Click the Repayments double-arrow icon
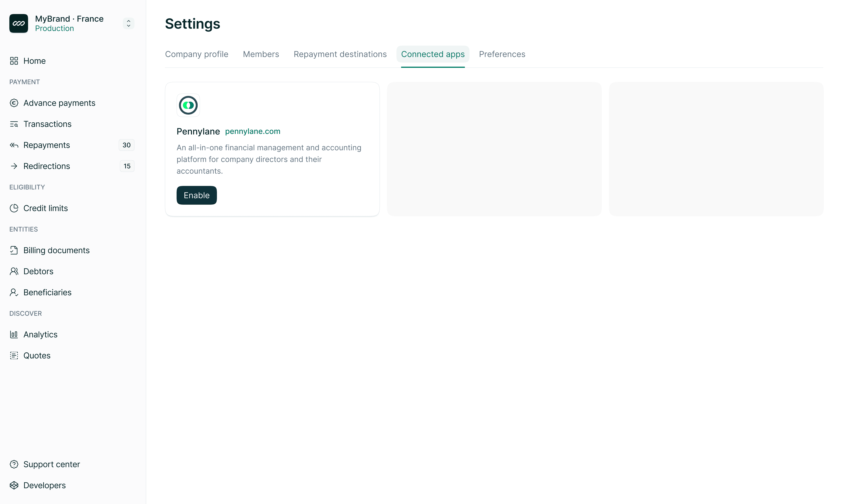The width and height of the screenshot is (842, 504). (x=14, y=145)
